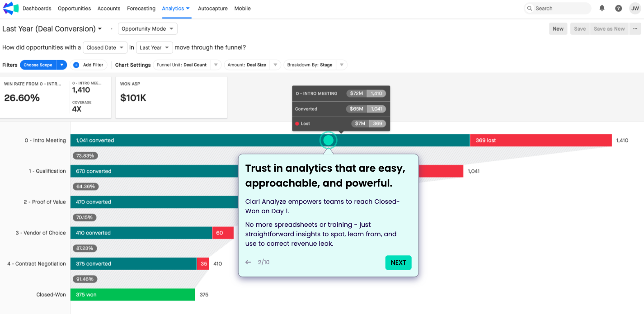Click NEXT in the tour popup
Image resolution: width=644 pixels, height=314 pixels.
(x=398, y=262)
